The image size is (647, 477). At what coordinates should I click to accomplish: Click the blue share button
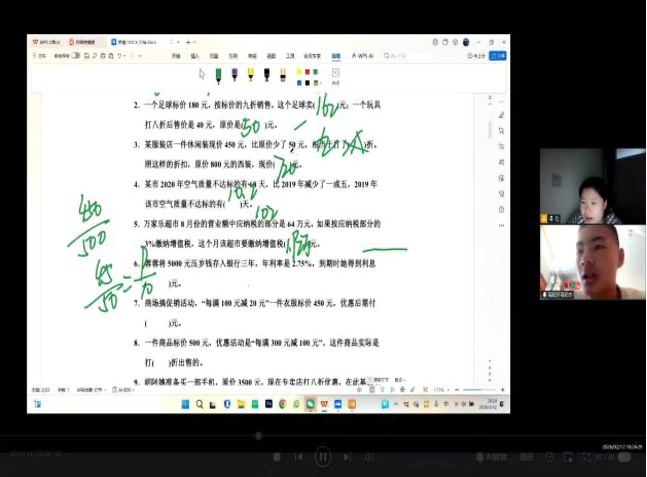(x=499, y=56)
